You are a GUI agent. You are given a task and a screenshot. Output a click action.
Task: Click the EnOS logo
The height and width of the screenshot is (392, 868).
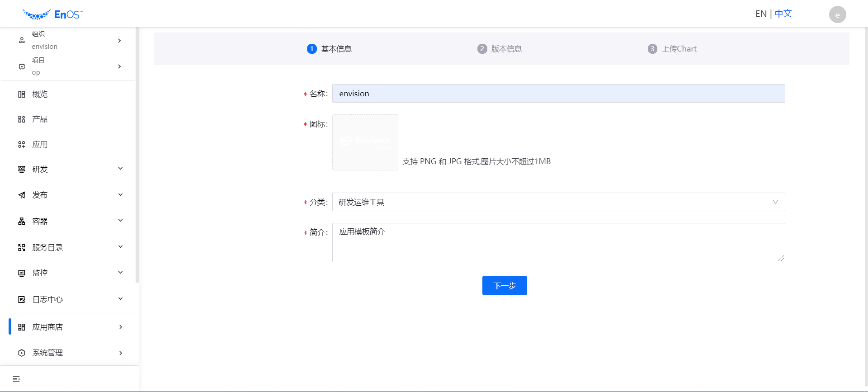(x=53, y=14)
